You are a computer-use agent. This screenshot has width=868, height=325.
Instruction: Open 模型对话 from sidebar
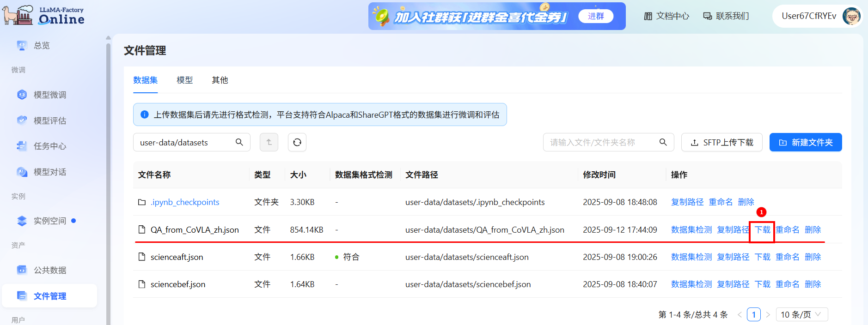49,172
